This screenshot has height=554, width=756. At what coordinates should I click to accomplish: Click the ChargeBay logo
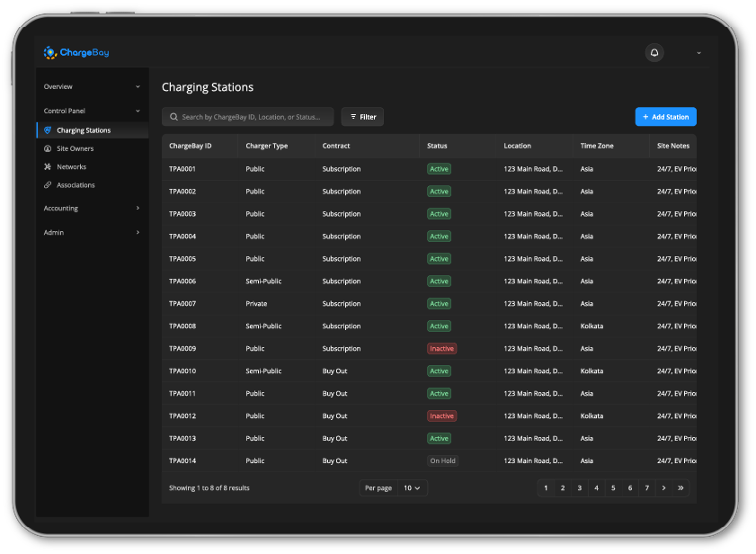click(x=76, y=53)
